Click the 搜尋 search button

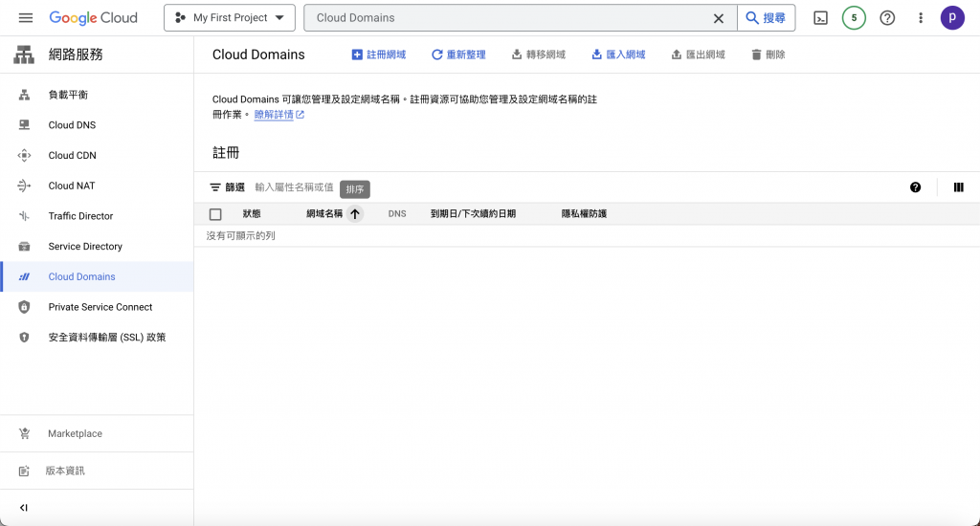767,18
